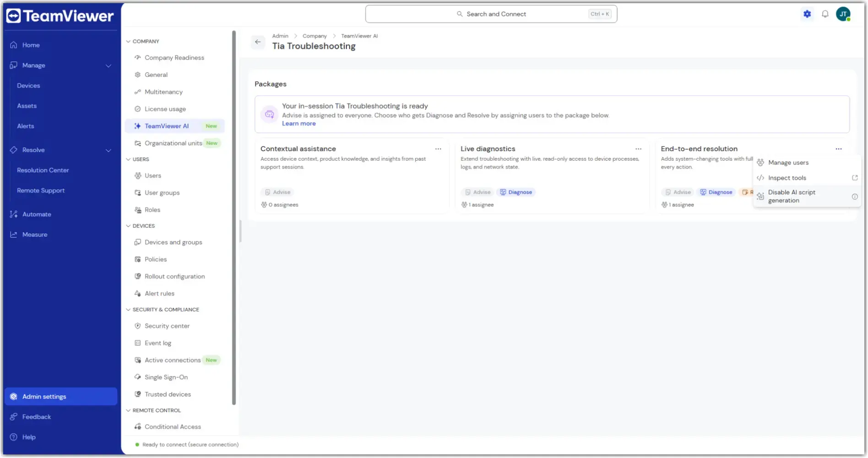
Task: Open Alert rules
Action: pos(175,294)
